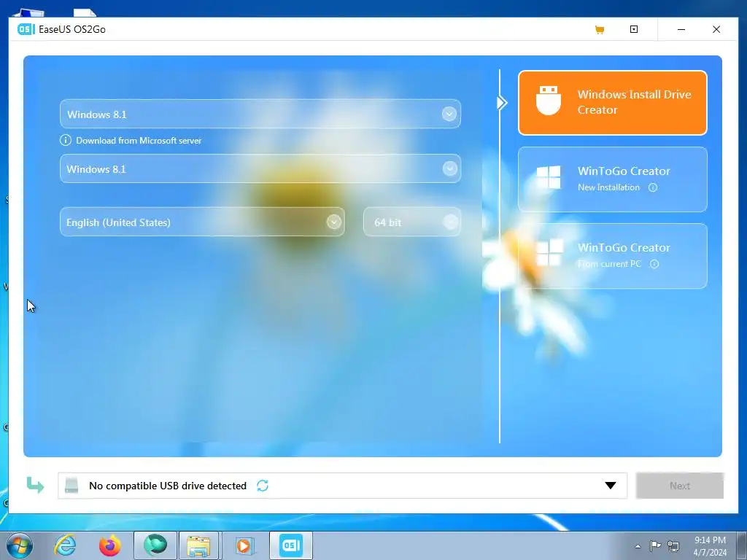
Task: Refresh the USB drive detection
Action: (x=263, y=485)
